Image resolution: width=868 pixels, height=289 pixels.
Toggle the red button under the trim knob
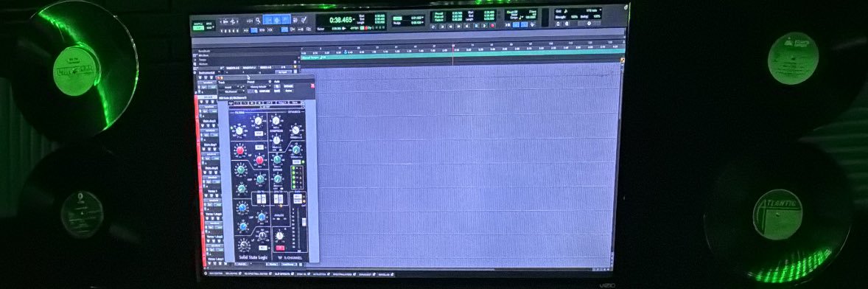(x=280, y=248)
